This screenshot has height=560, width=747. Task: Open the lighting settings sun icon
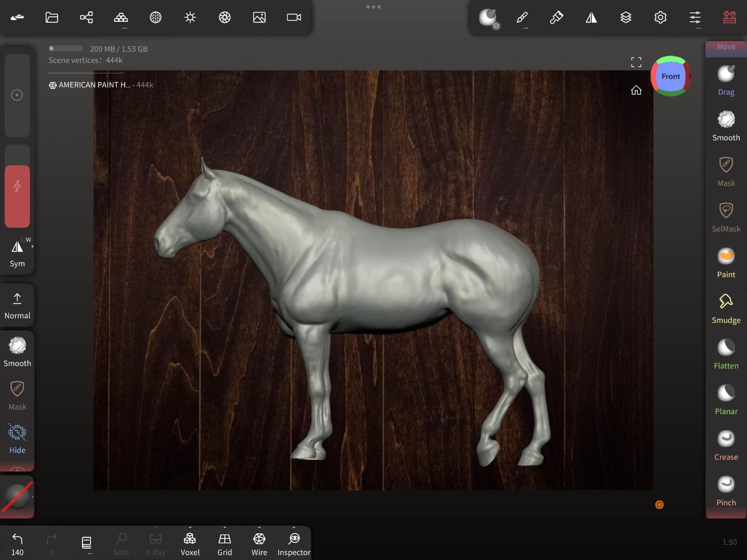[x=190, y=17]
